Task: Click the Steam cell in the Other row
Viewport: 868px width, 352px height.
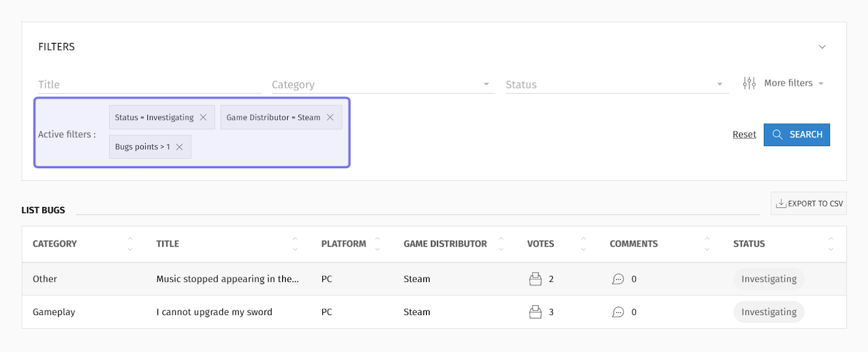Action: pos(417,279)
